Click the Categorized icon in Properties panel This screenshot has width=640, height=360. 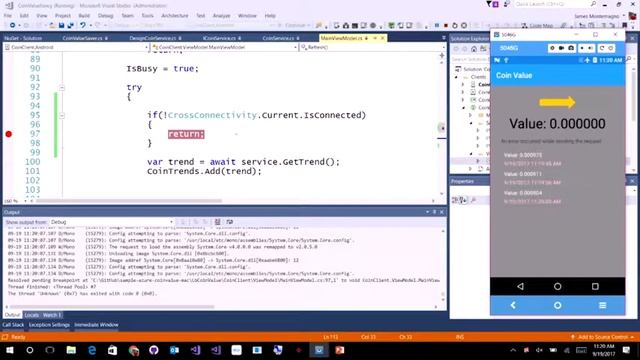(x=455, y=200)
